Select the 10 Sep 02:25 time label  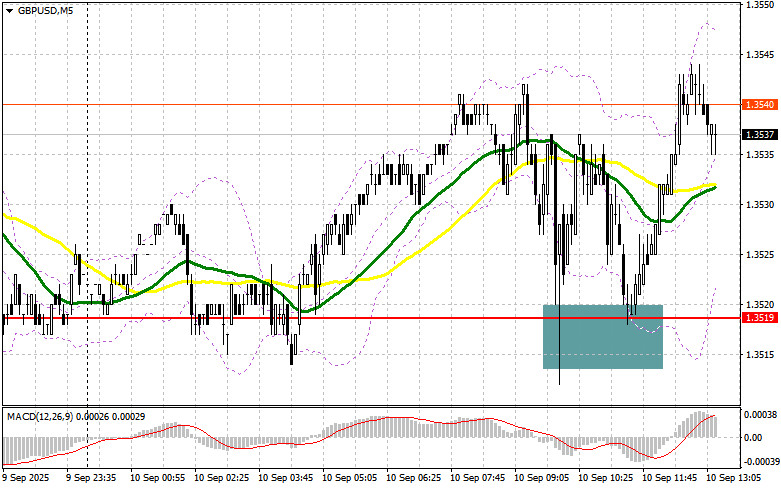221,478
